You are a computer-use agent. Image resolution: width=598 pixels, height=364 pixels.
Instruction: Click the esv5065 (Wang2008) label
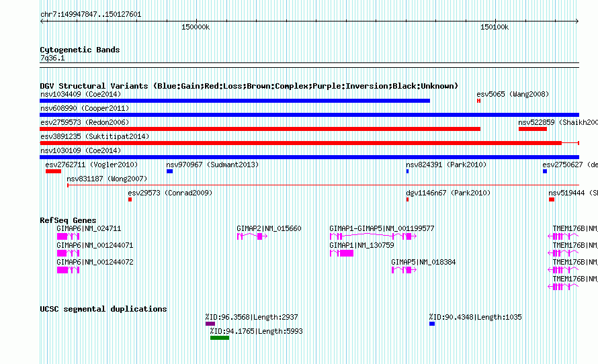[513, 94]
